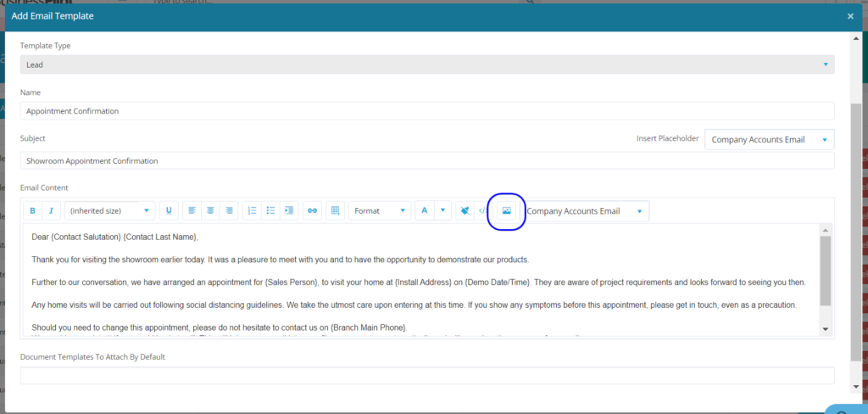Screen dimensions: 868x414
Task: Open the font color picker arrow
Action: (x=442, y=210)
